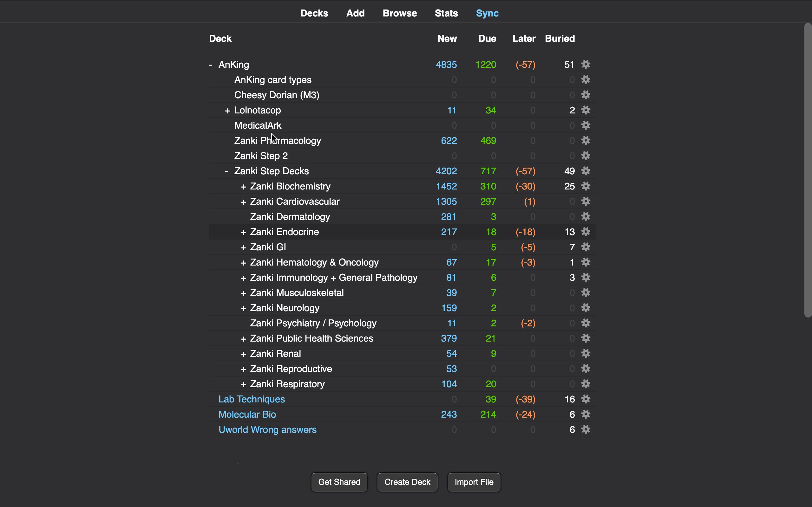Click gear icon beside Lab Techniques
Screen dimensions: 812x507
(586, 399)
